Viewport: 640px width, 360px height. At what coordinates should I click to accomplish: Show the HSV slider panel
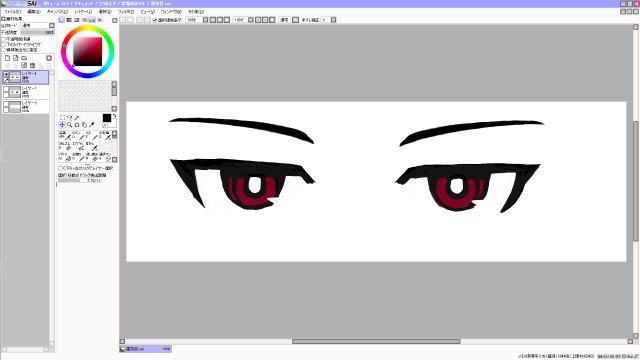[77, 20]
